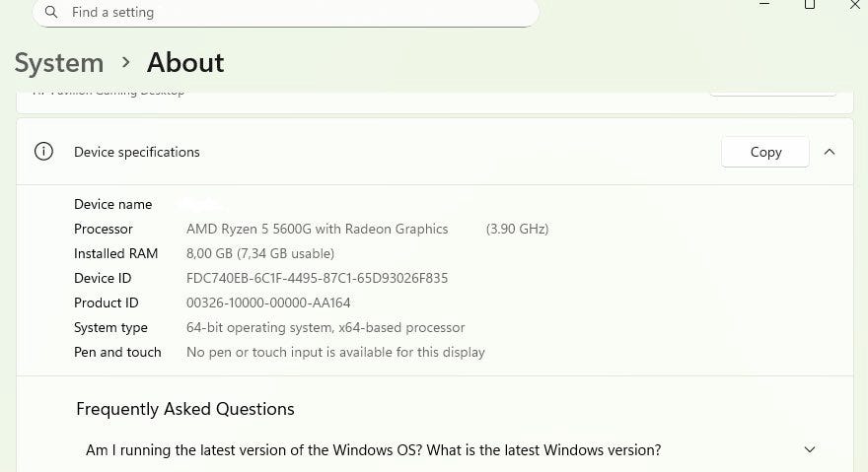Image resolution: width=868 pixels, height=472 pixels.
Task: Click the 'Device name' label
Action: 113,204
